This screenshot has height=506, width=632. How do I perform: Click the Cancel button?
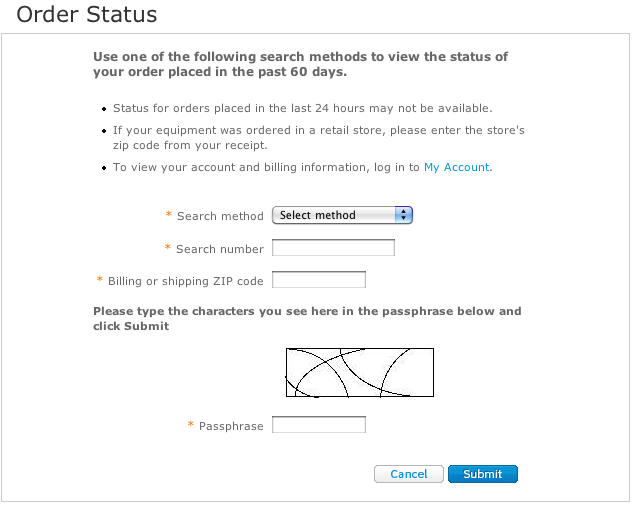coord(409,474)
